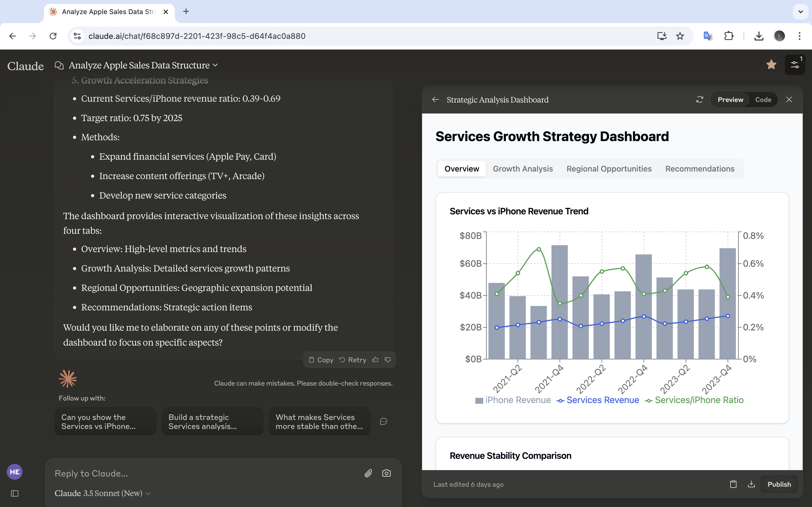The height and width of the screenshot is (507, 812).
Task: Toggle the sidebar panel icon
Action: 14,493
